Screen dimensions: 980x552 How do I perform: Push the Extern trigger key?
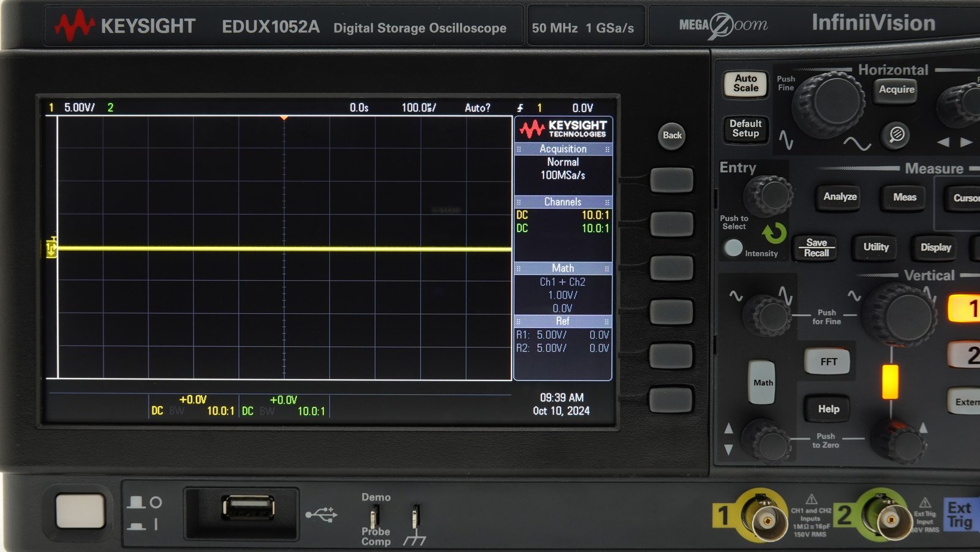click(x=965, y=401)
